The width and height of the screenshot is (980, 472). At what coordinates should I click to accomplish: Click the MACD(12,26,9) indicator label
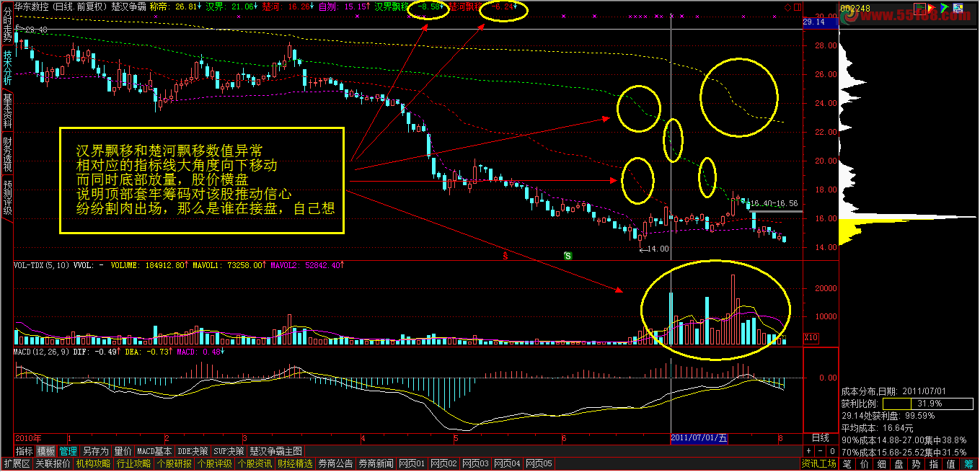click(x=43, y=352)
